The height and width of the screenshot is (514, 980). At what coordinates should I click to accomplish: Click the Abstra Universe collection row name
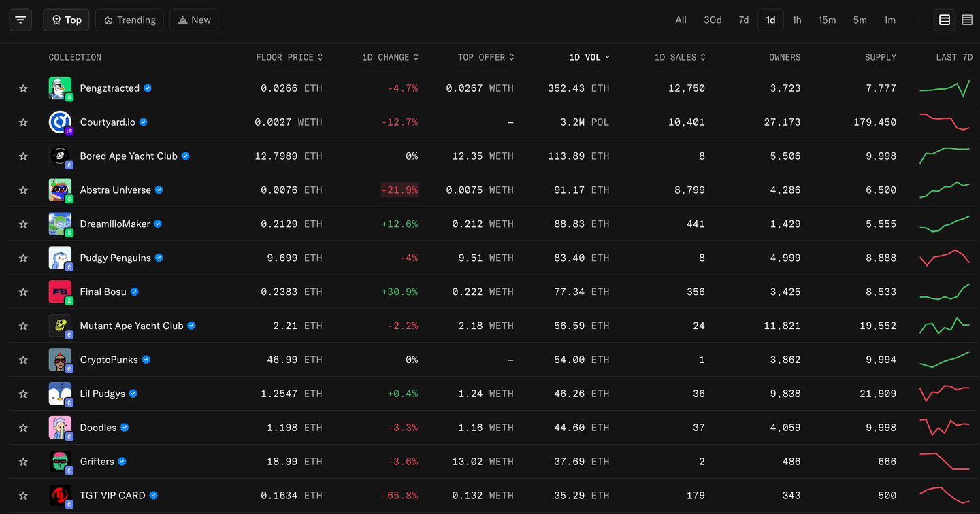click(x=115, y=190)
